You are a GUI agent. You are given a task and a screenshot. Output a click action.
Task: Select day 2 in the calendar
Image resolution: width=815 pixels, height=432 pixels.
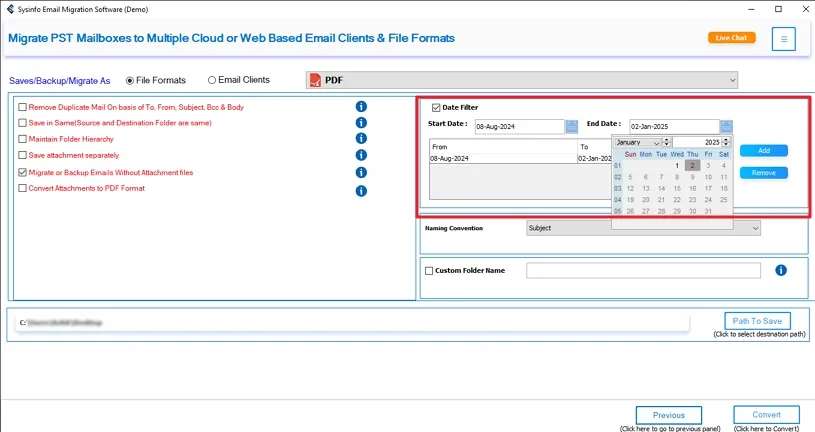click(692, 165)
